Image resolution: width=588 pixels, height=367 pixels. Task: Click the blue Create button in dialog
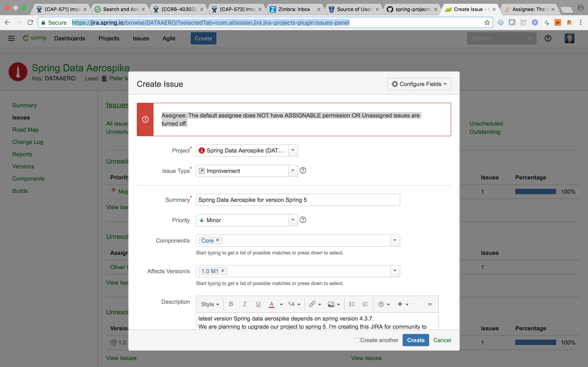pyautogui.click(x=415, y=340)
